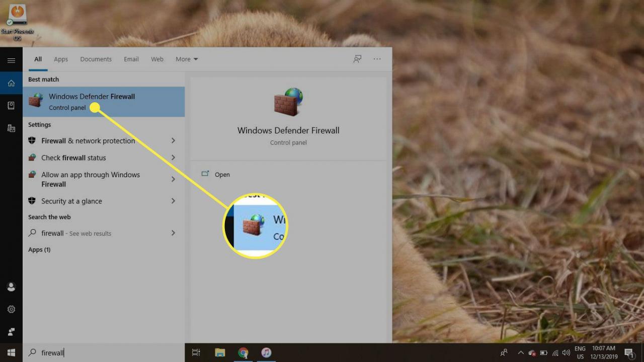644x362 pixels.
Task: Open Task View on the taskbar
Action: coord(196,352)
